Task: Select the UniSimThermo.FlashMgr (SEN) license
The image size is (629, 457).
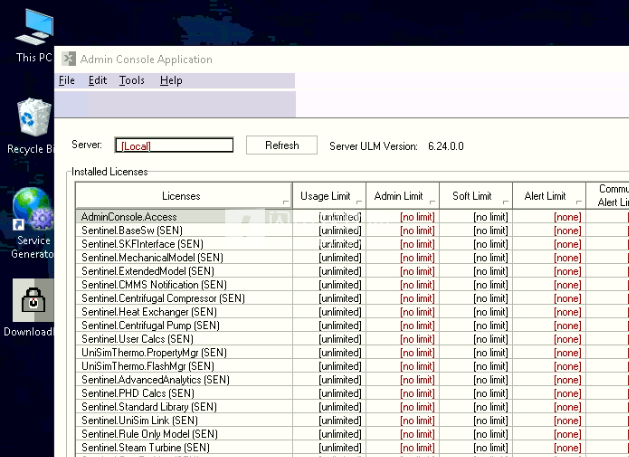Action: 184,366
